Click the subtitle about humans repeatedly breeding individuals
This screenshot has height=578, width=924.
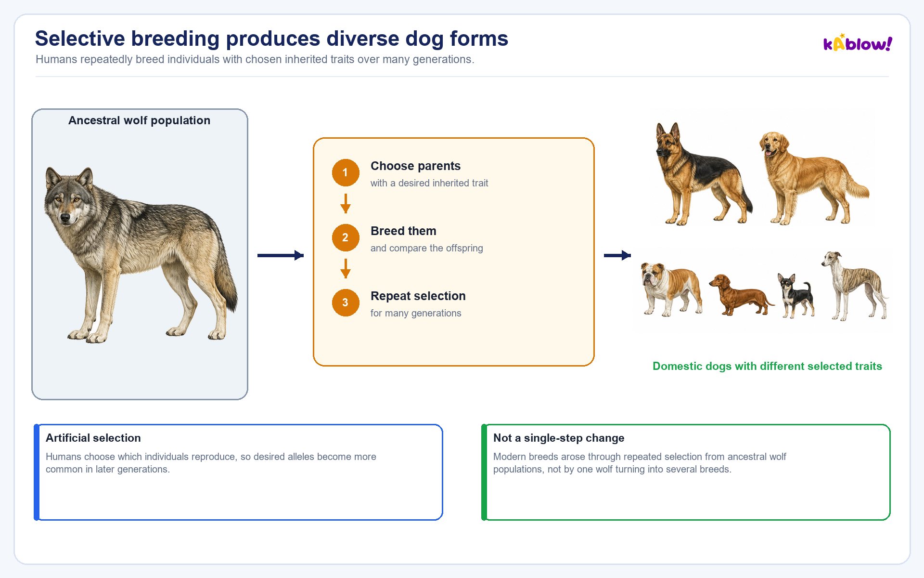[x=255, y=59]
